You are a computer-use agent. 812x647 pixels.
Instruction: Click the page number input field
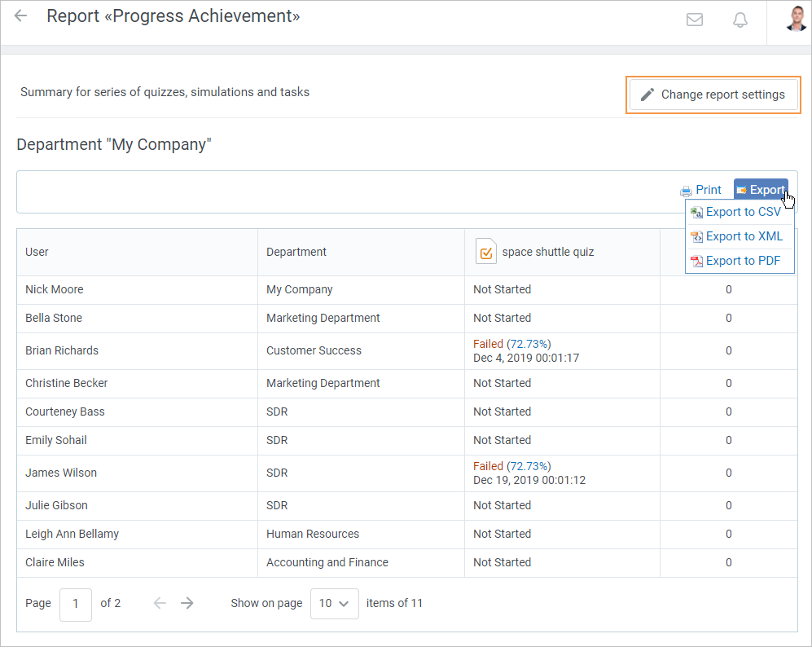tap(76, 604)
